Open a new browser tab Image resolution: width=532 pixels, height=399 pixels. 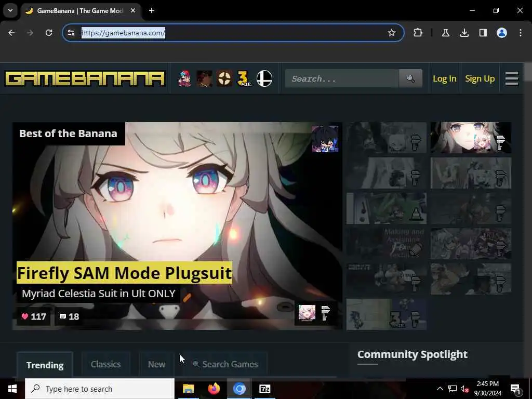[152, 10]
